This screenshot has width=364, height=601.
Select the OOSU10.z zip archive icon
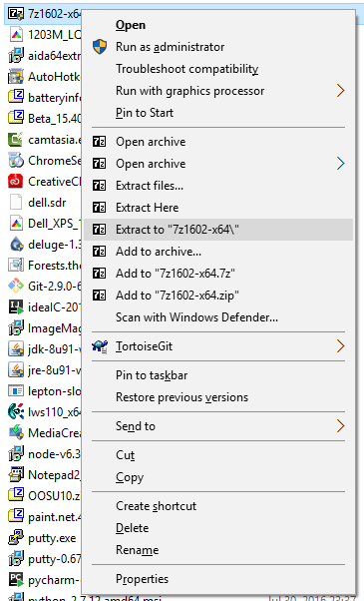16,495
